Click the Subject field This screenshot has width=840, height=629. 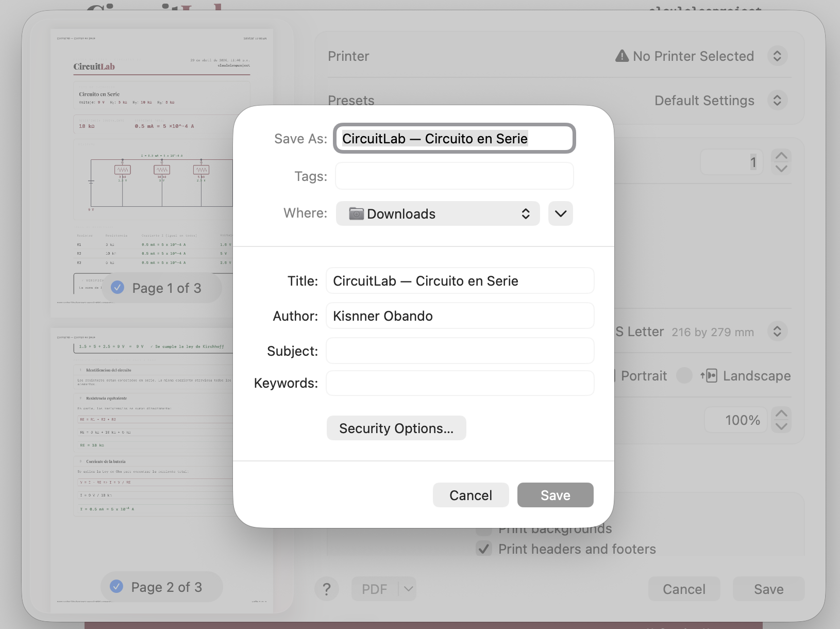click(x=460, y=351)
